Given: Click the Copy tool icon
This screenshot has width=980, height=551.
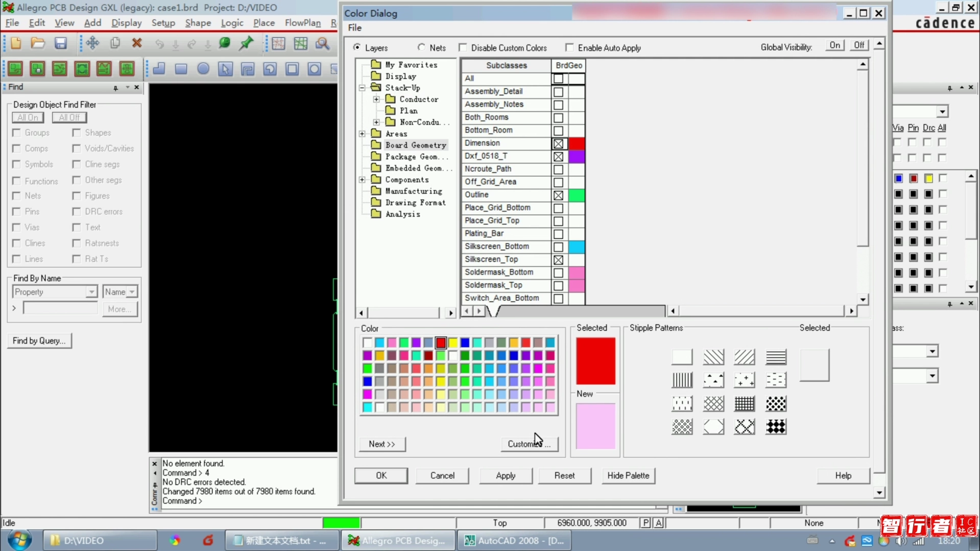Looking at the screenshot, I should (115, 43).
